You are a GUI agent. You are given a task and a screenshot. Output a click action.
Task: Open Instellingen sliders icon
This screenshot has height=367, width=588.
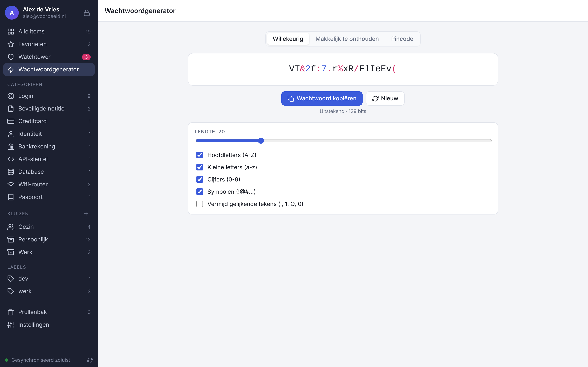pos(11,325)
